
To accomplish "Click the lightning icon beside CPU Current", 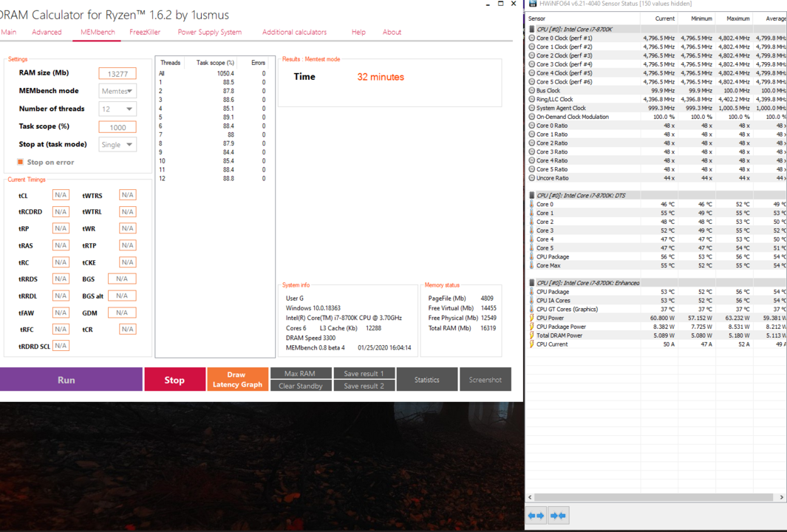I will point(532,344).
